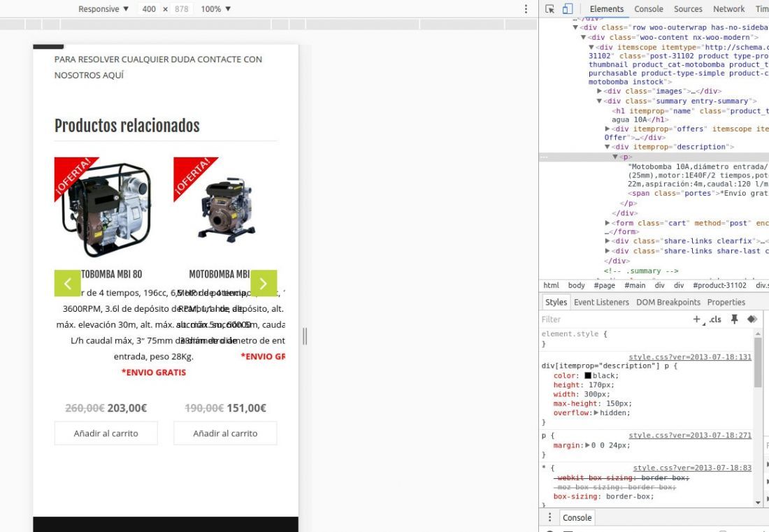
Task: Open the Sources tab
Action: point(688,9)
